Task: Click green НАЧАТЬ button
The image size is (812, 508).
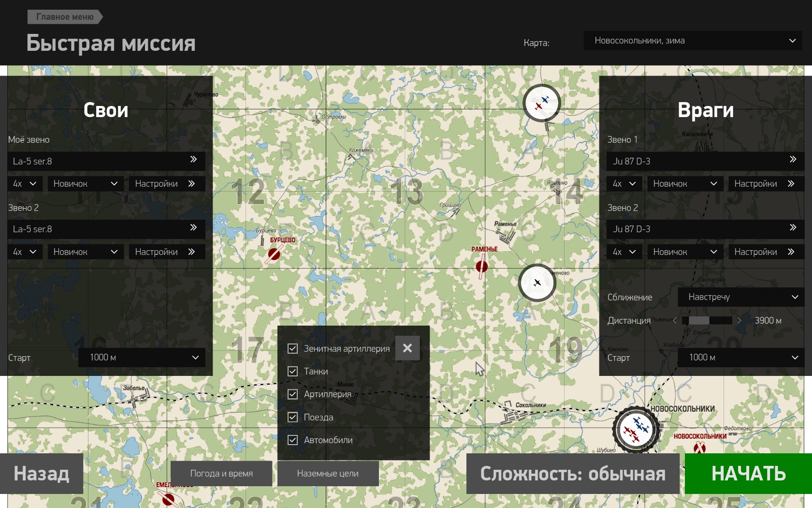Action: pyautogui.click(x=748, y=474)
